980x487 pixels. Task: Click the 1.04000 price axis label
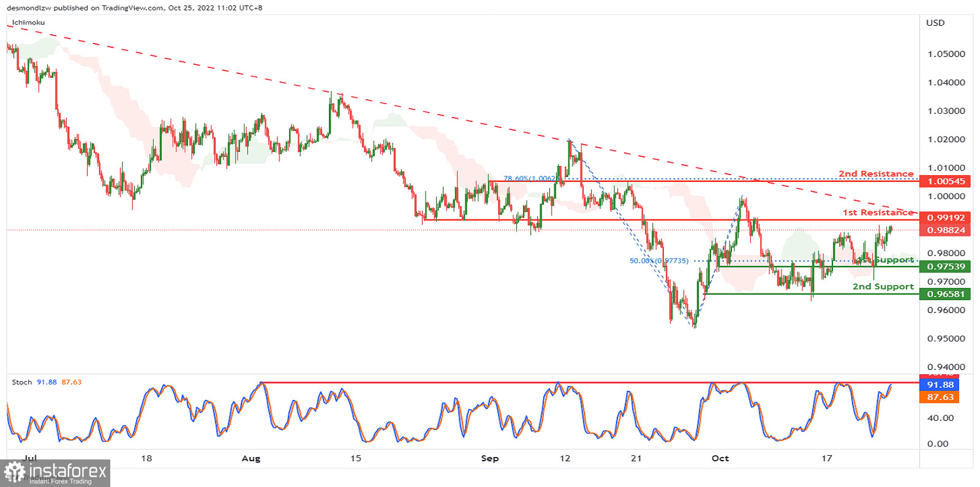coord(946,83)
